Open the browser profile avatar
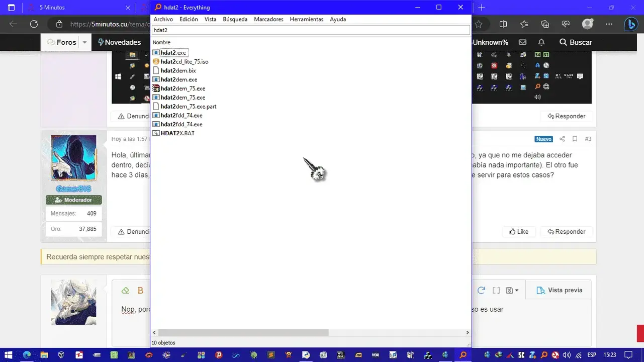Screen dimensions: 644x362 click(588, 24)
